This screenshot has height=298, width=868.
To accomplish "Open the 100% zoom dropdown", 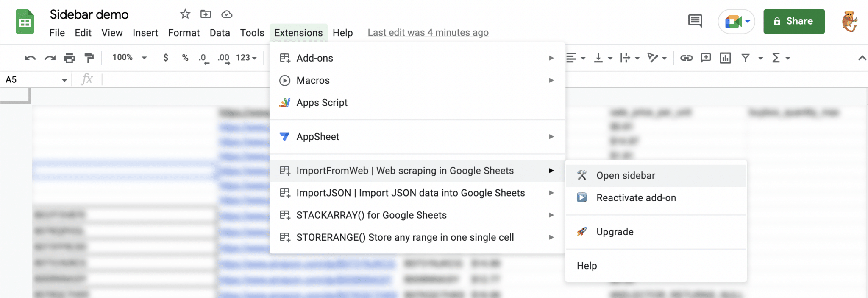I will (x=129, y=58).
